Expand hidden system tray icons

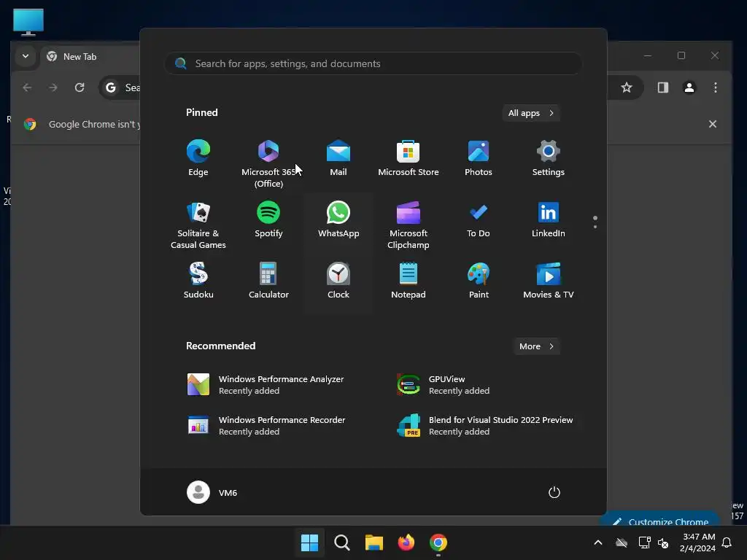point(598,542)
